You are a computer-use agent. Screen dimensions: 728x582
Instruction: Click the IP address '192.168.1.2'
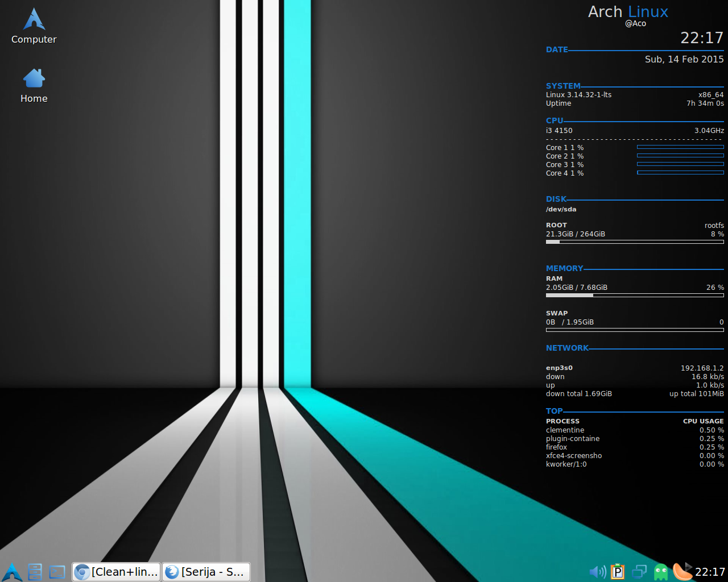click(702, 368)
